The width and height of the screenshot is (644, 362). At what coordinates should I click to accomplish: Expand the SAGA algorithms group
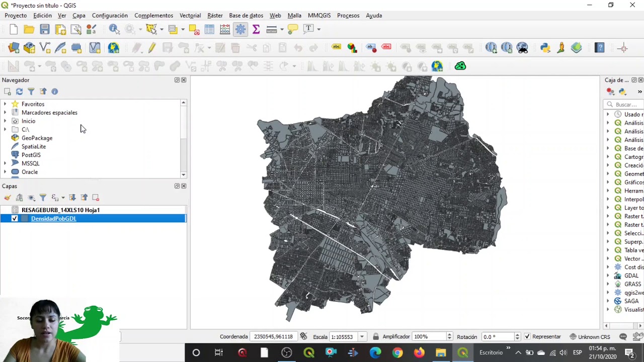608,301
